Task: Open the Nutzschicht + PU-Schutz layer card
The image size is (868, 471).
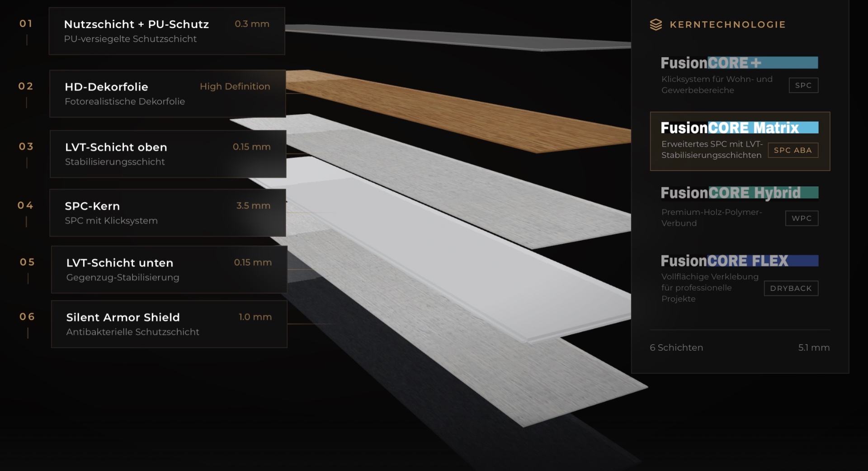Action: (x=167, y=31)
